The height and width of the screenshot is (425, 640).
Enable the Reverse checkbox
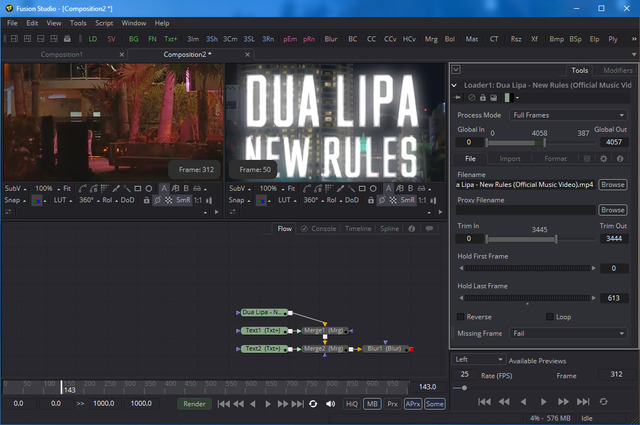coord(461,317)
